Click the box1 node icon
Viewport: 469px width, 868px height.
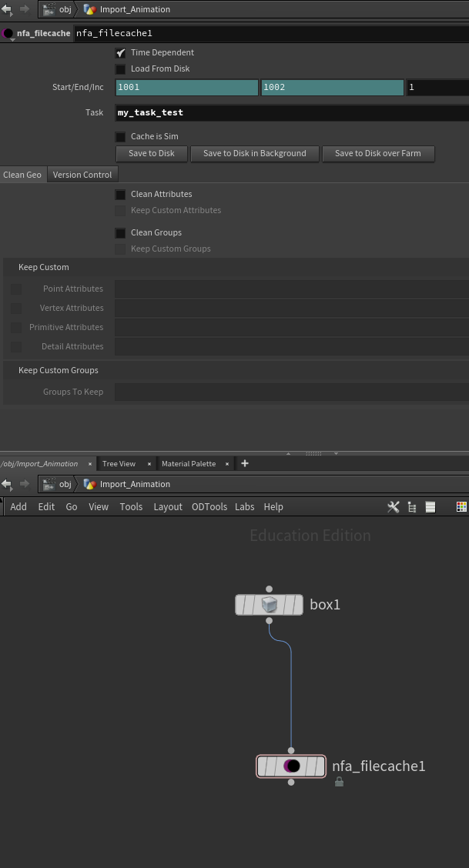pos(269,605)
